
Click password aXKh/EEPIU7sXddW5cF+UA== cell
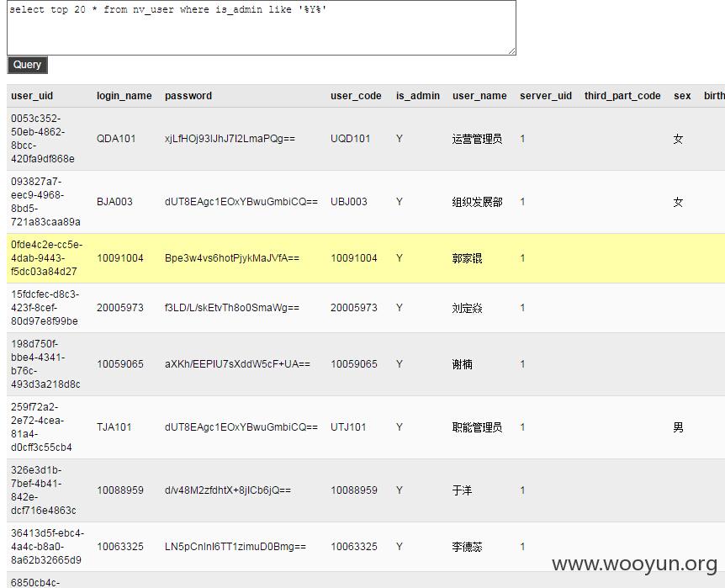[x=237, y=364]
